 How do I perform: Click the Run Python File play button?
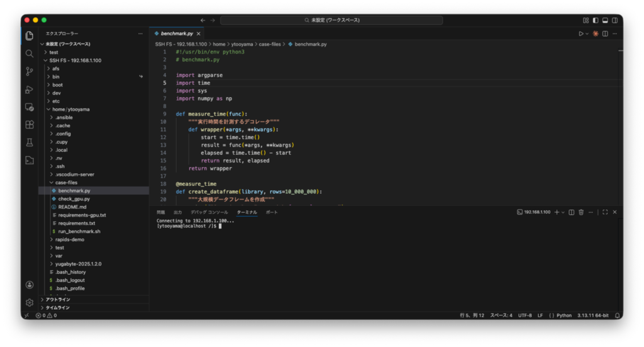[x=580, y=34]
